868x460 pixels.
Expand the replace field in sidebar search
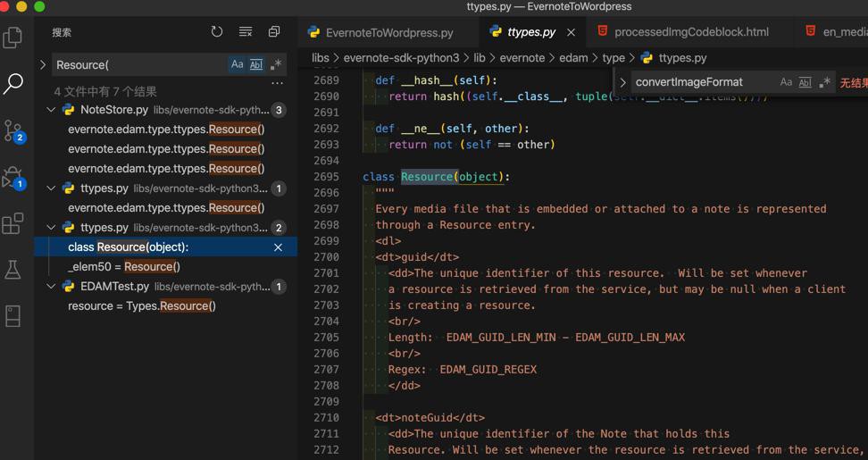(43, 65)
